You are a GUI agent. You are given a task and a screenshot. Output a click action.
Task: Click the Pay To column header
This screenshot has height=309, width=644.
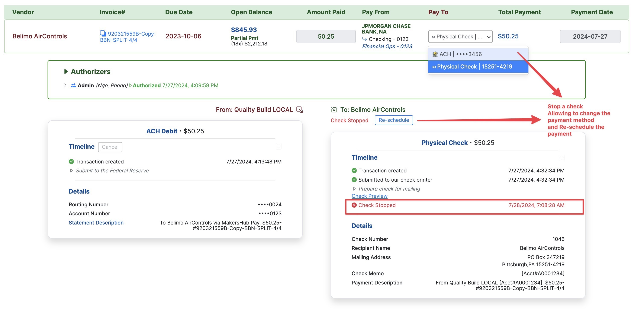coord(438,12)
